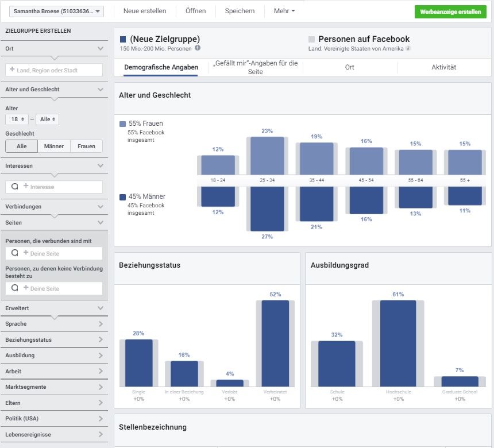Click men 25-34 bar showing 27%
494x448 pixels.
(x=267, y=208)
